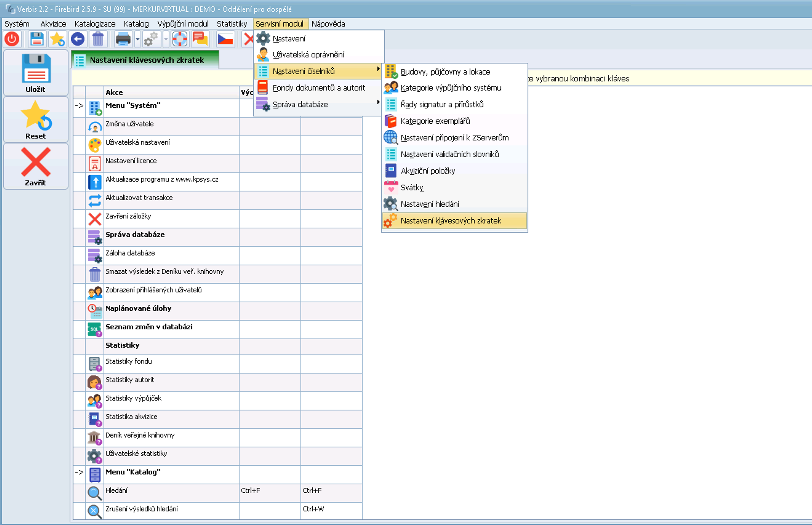Click the magnifier icon beside Hledání
This screenshot has width=812, height=525.
click(x=95, y=493)
